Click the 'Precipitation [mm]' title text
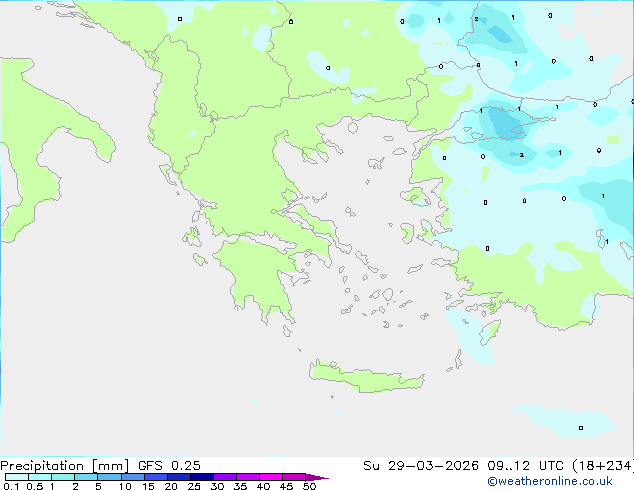The image size is (634, 490). tap(65, 466)
